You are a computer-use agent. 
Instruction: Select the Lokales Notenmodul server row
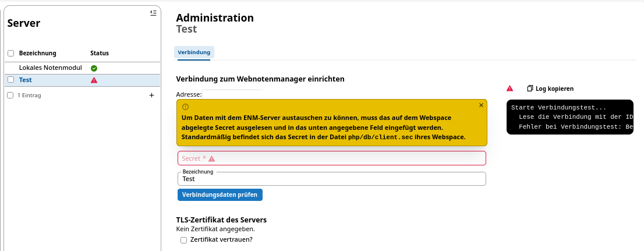pos(82,68)
